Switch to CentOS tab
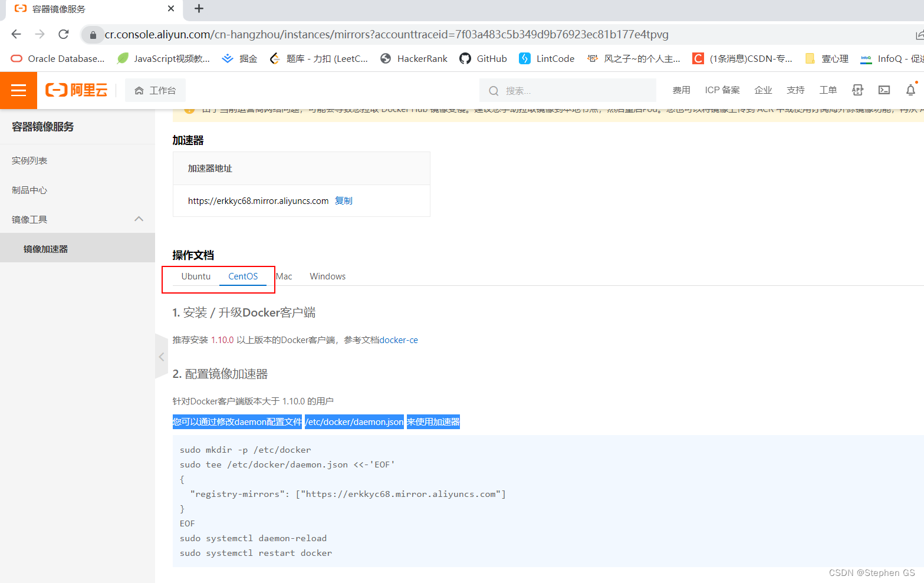This screenshot has height=583, width=924. click(x=243, y=276)
